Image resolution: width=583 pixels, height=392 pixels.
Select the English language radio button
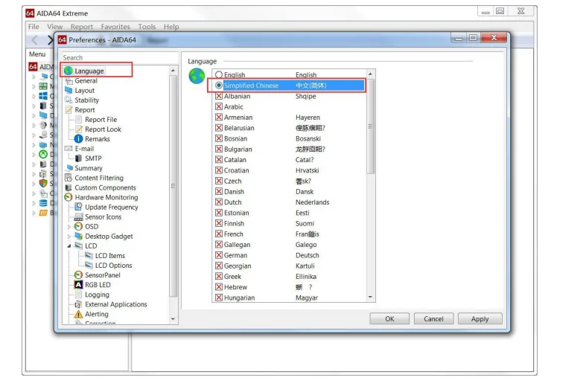pos(219,74)
